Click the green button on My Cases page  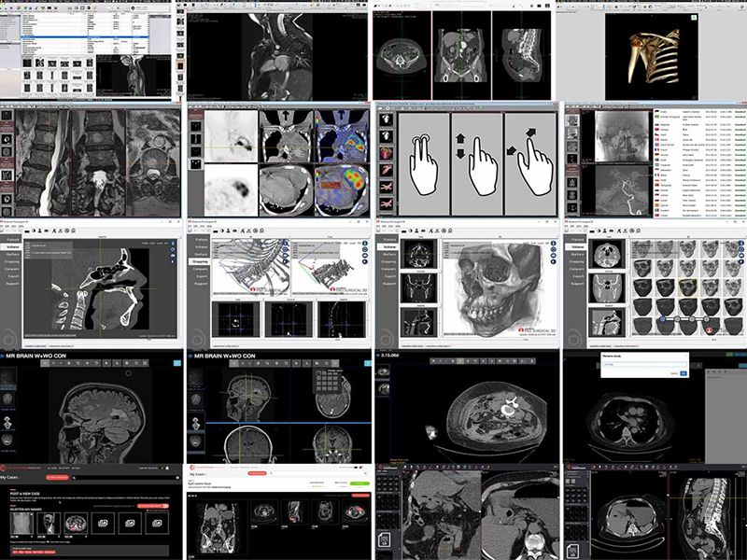click(358, 483)
